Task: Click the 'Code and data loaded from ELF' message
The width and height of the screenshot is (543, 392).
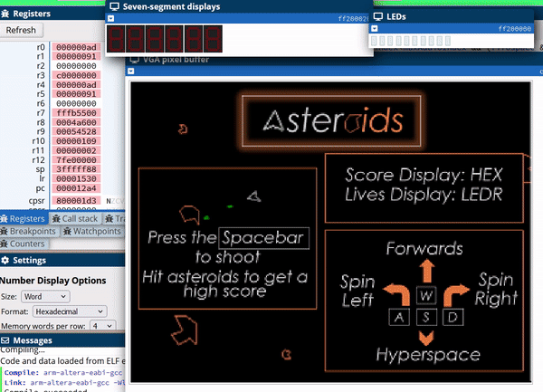Action: (62, 361)
